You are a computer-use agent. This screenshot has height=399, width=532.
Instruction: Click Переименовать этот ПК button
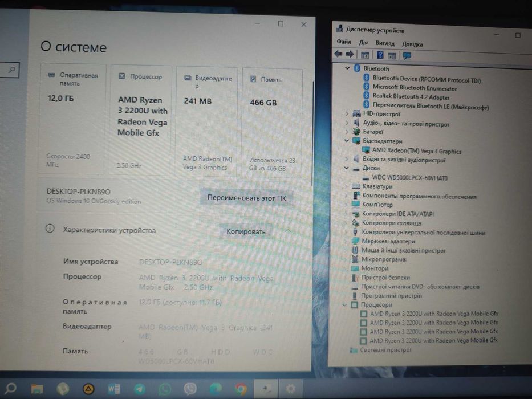tap(247, 198)
